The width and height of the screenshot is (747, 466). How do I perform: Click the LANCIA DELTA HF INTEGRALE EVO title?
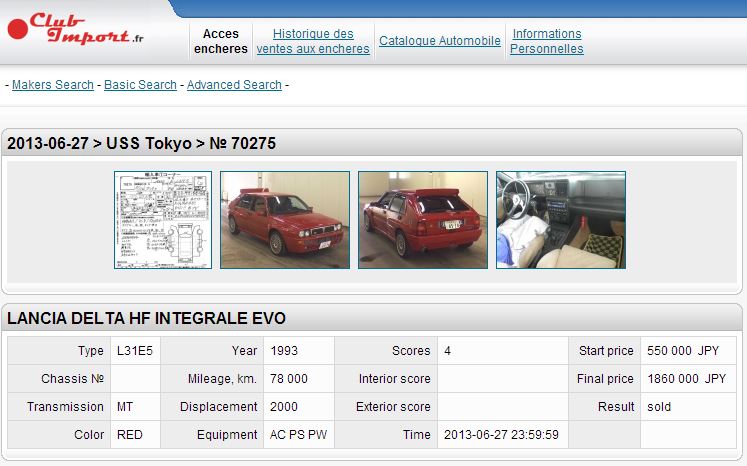pyautogui.click(x=146, y=318)
